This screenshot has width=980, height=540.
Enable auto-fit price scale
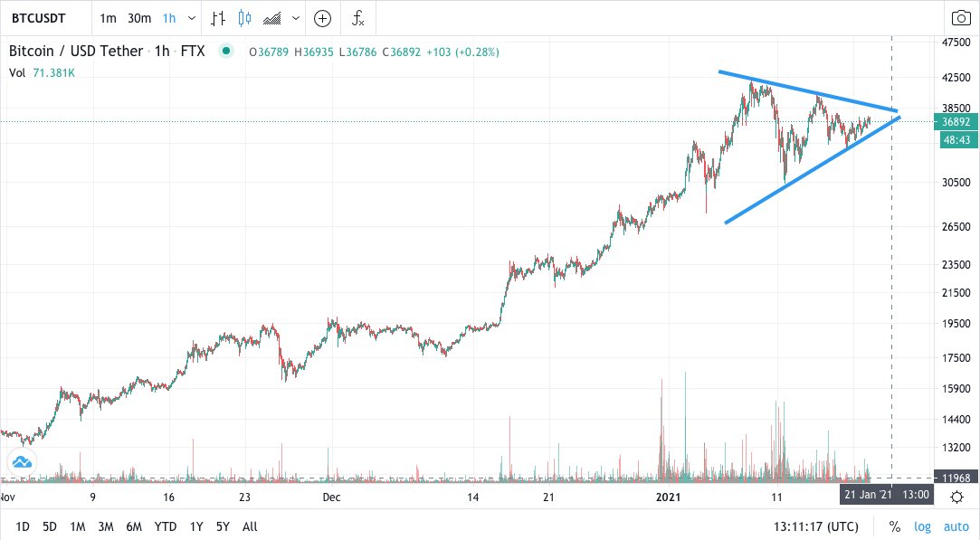(x=956, y=526)
